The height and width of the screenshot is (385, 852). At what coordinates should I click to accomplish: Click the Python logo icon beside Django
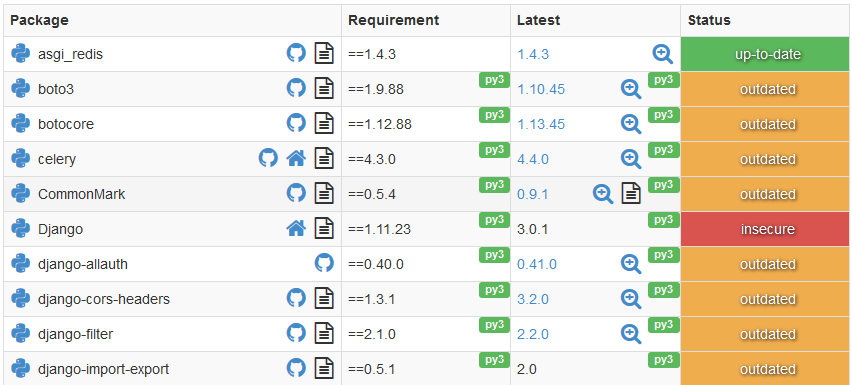point(21,229)
